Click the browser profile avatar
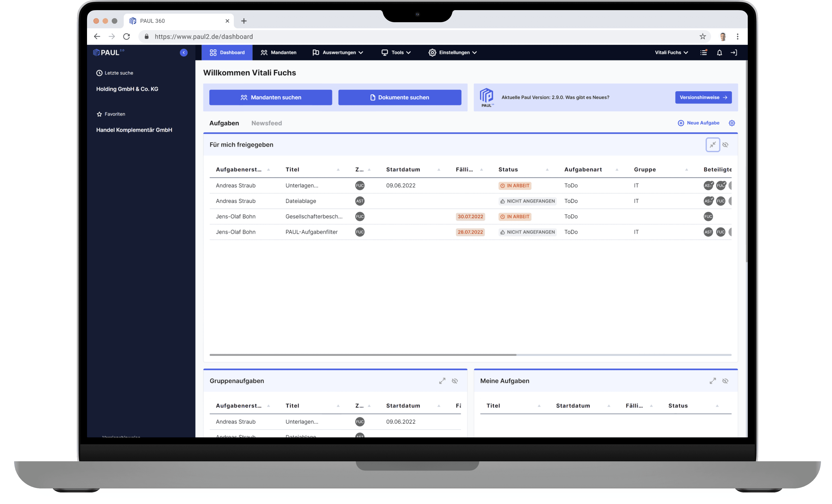Screen dimensions: 832x504 pos(723,36)
